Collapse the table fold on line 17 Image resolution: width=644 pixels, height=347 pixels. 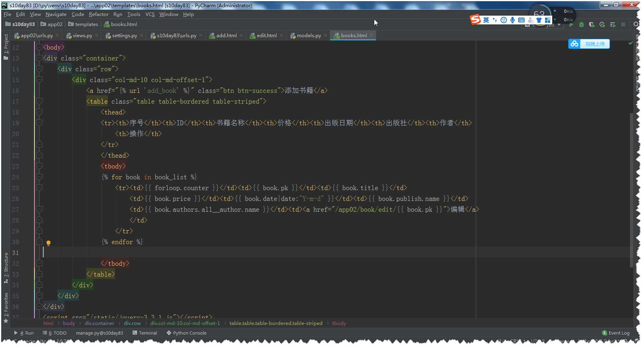click(39, 101)
